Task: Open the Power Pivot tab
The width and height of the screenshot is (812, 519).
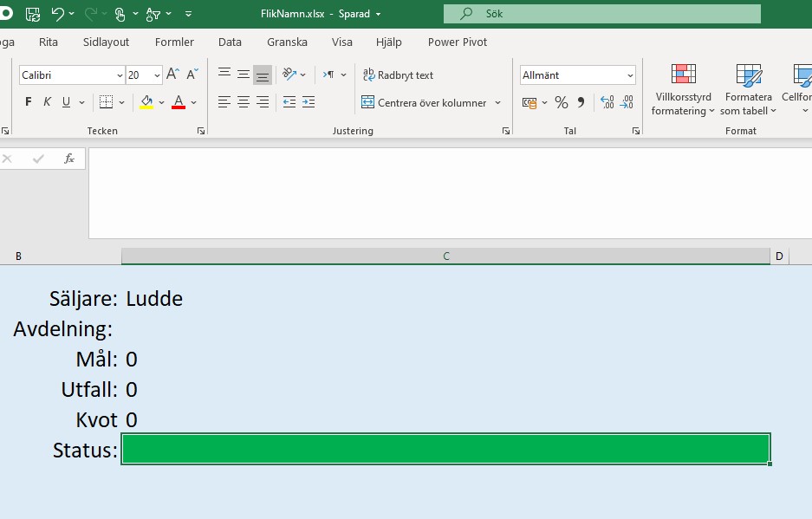Action: (x=457, y=42)
